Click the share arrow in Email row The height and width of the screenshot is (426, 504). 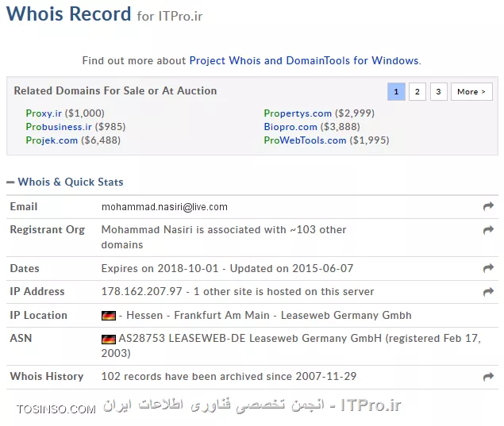488,206
